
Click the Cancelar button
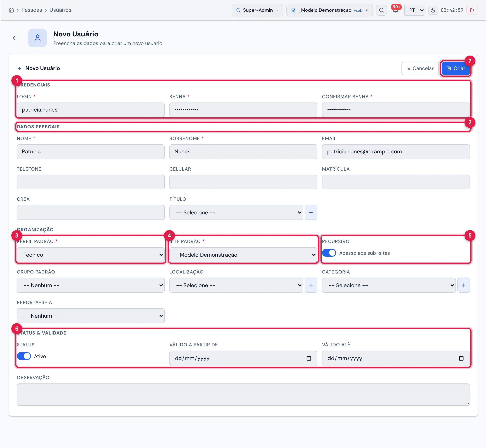pyautogui.click(x=420, y=69)
